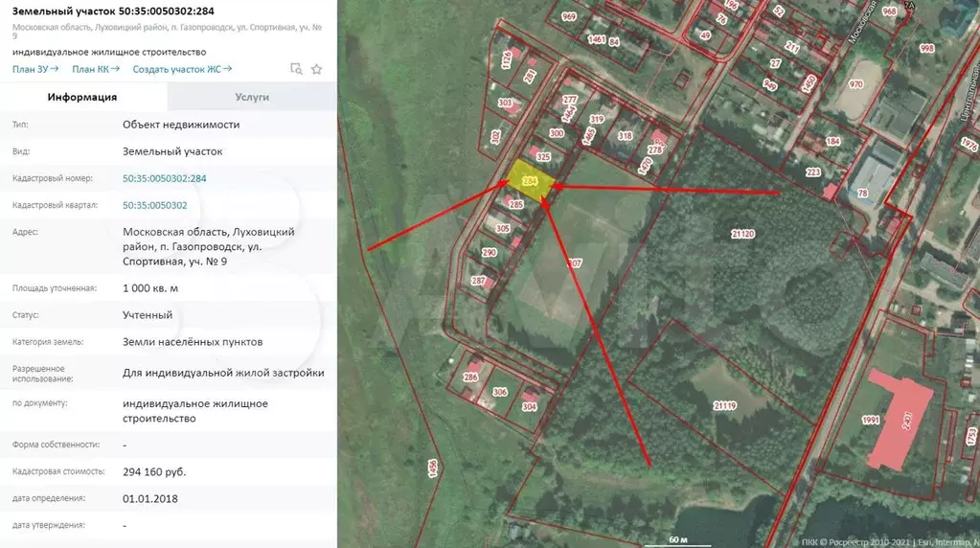The image size is (980, 548).
Task: Select parcel 306 on the map
Action: (500, 391)
